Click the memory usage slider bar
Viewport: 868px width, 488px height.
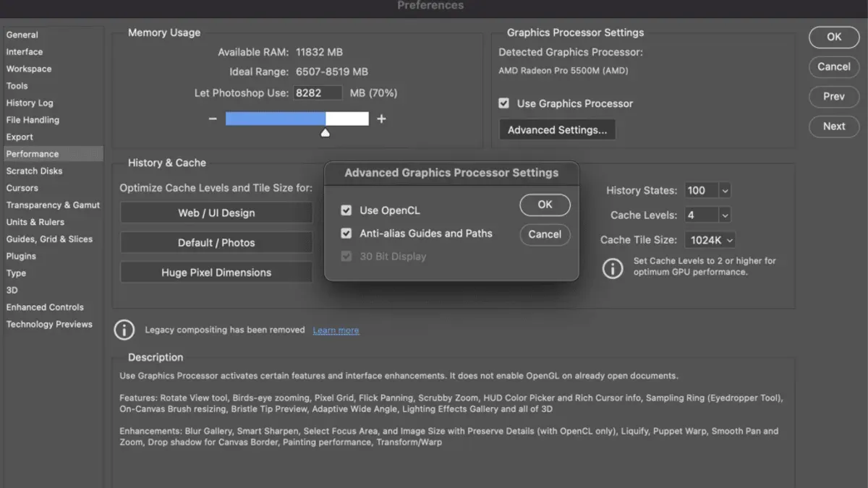(297, 119)
